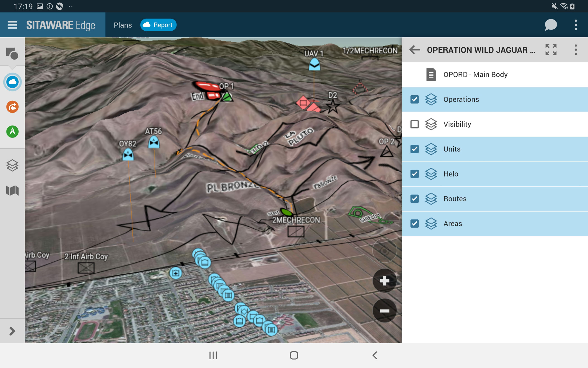The image size is (588, 368).
Task: Click the Areas layer name
Action: point(453,223)
